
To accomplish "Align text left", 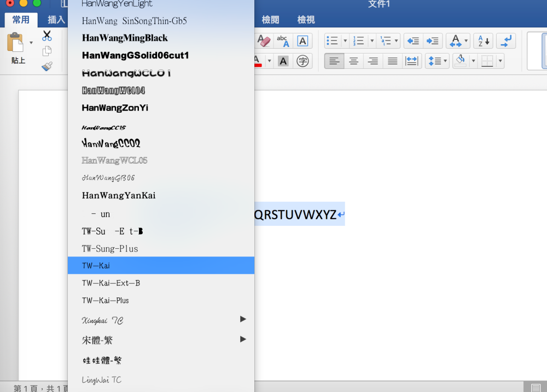I will coord(334,61).
